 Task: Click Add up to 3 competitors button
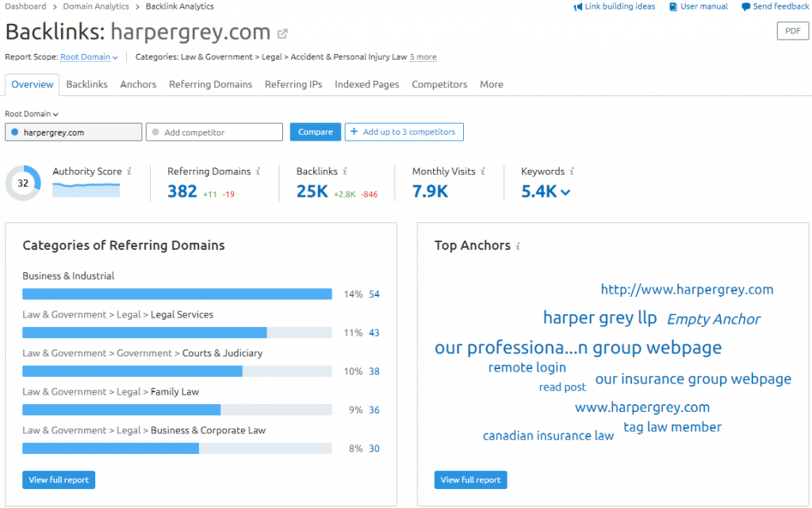[404, 132]
